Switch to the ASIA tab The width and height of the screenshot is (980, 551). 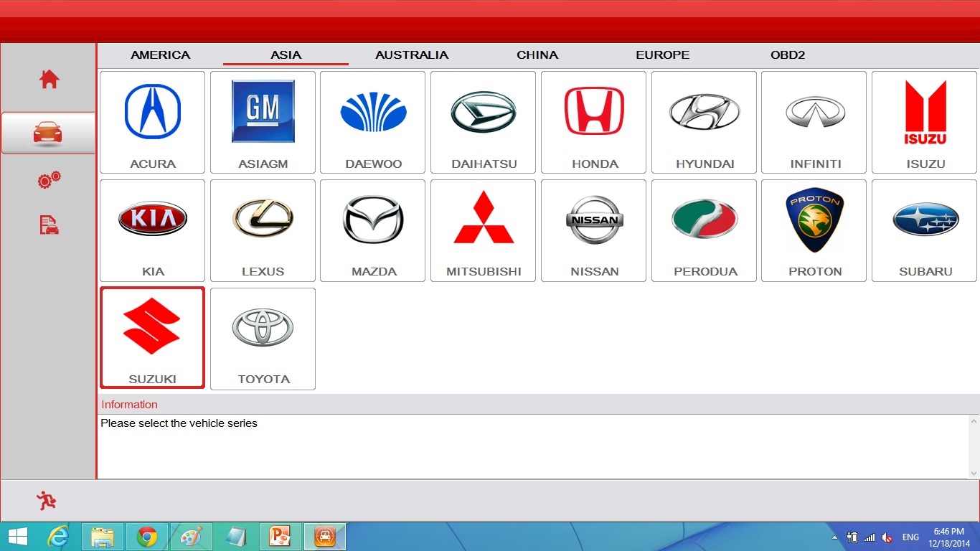286,55
